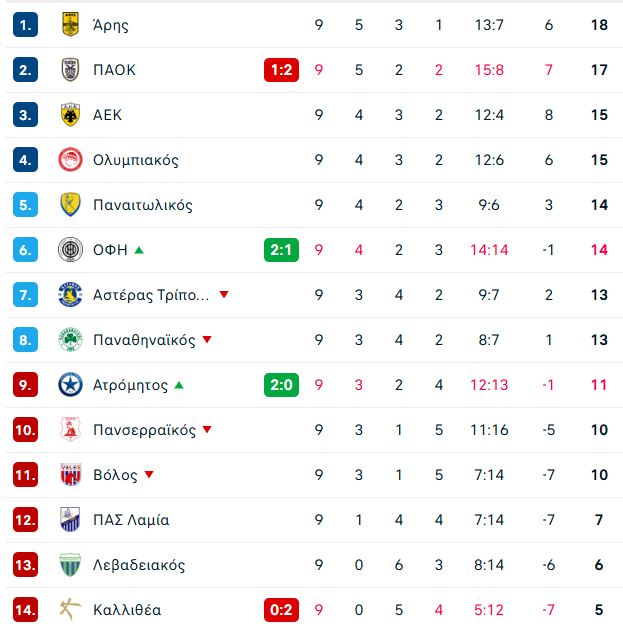Image resolution: width=623 pixels, height=628 pixels.
Task: Click the Ατρόμητος blue star logo
Action: [x=70, y=384]
